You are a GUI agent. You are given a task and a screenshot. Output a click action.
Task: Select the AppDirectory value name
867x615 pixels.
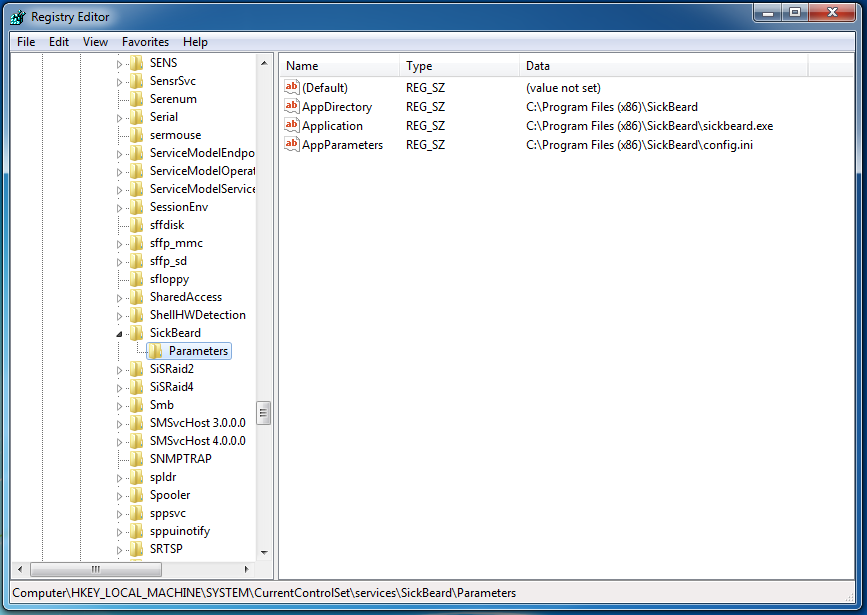337,107
